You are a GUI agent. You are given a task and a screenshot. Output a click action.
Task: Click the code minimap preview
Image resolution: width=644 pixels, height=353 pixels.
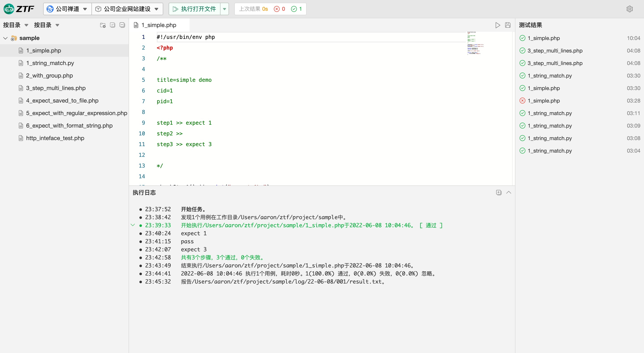coord(475,43)
